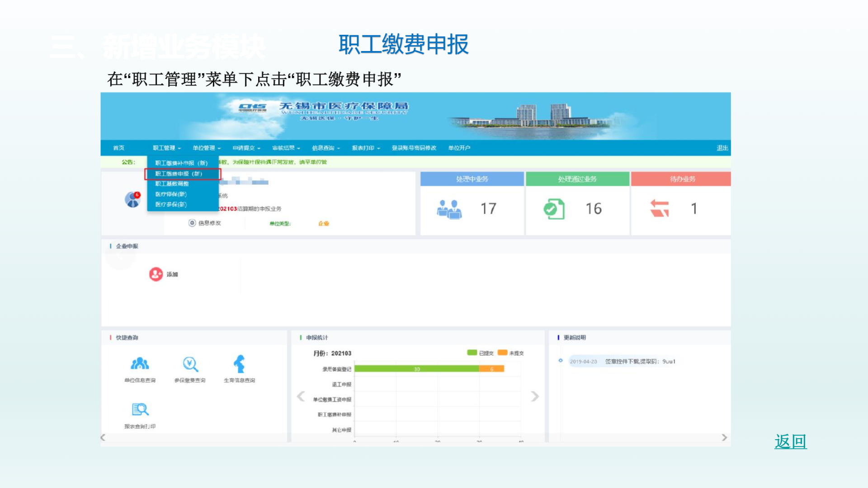Screen dimensions: 868x488
Task: Select the 信息修改 radio option
Action: pos(192,223)
